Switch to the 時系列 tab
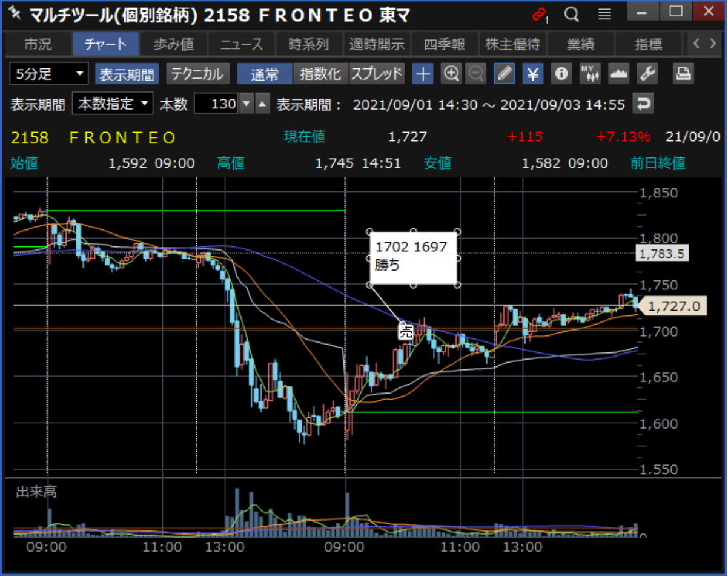 coord(309,44)
